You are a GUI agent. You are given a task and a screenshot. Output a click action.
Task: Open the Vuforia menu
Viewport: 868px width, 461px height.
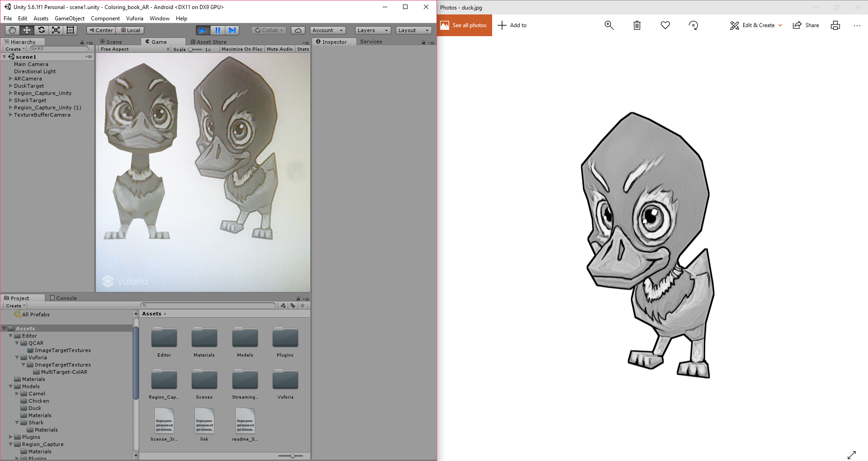click(x=135, y=19)
